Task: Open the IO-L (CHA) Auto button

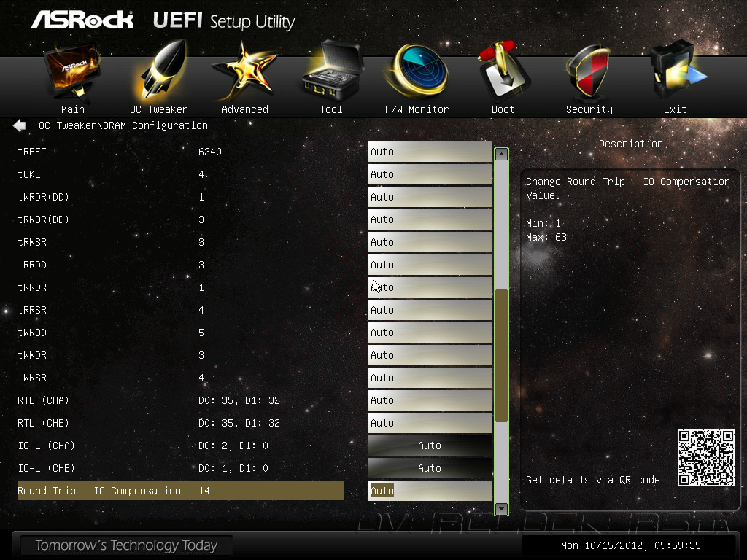Action: pos(429,446)
